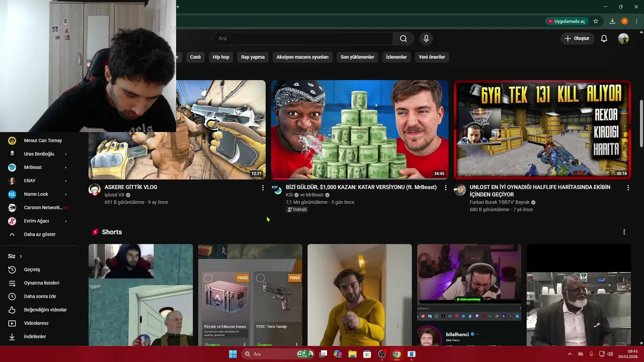Click Uygulamada aç button

click(x=567, y=21)
